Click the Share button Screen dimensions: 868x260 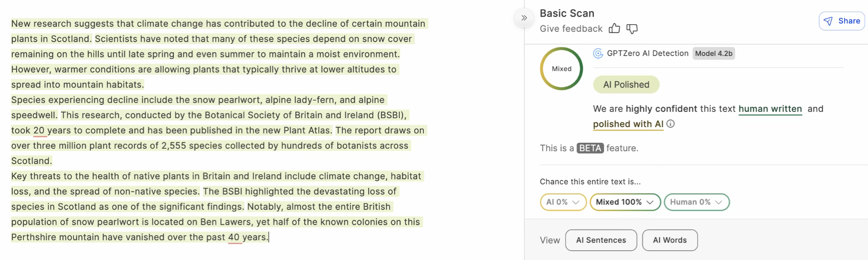[x=842, y=21]
